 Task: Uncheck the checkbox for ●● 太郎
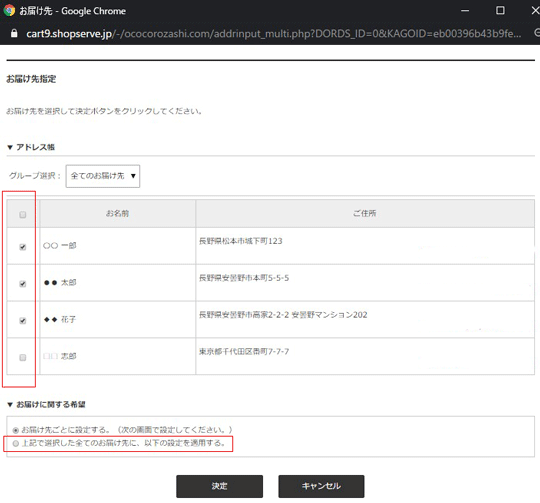(23, 284)
